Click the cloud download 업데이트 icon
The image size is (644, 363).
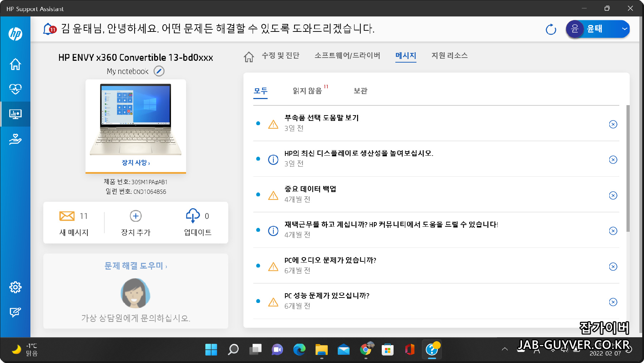pyautogui.click(x=193, y=216)
